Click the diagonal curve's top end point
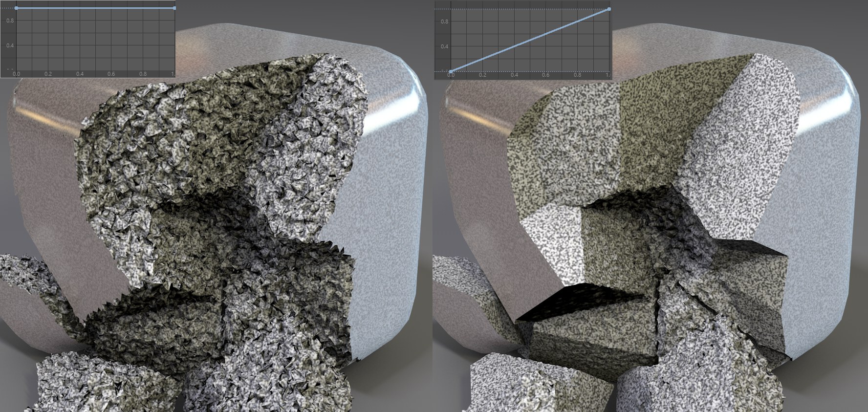The height and width of the screenshot is (412, 868). [609, 9]
